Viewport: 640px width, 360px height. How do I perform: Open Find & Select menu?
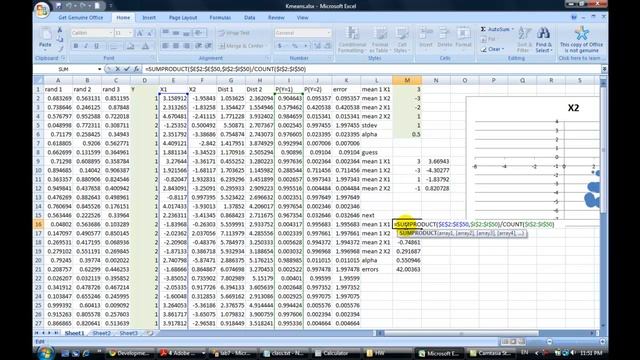[544, 40]
